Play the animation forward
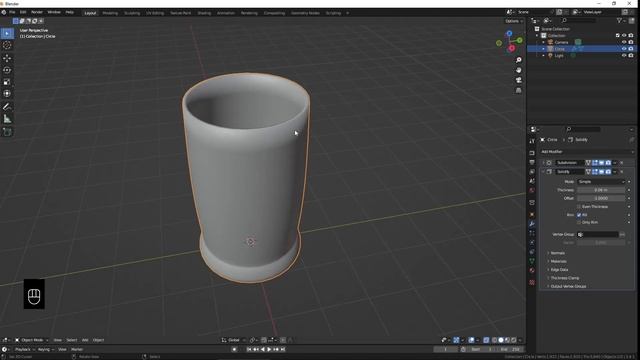640x360 pixels. click(x=269, y=349)
